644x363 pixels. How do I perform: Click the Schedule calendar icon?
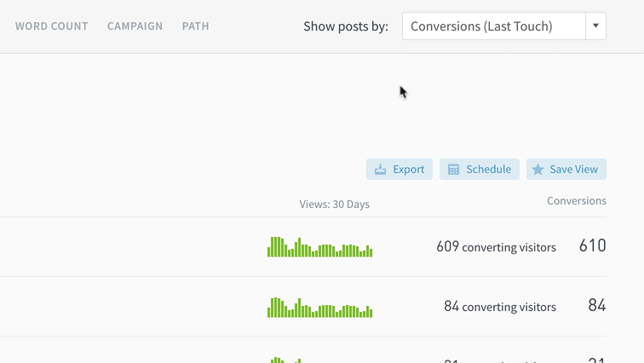coord(453,170)
